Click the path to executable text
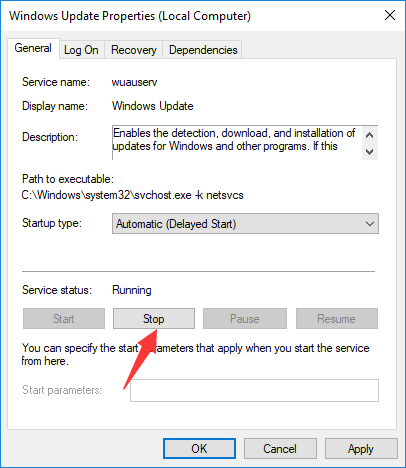The width and height of the screenshot is (406, 468). 132,195
